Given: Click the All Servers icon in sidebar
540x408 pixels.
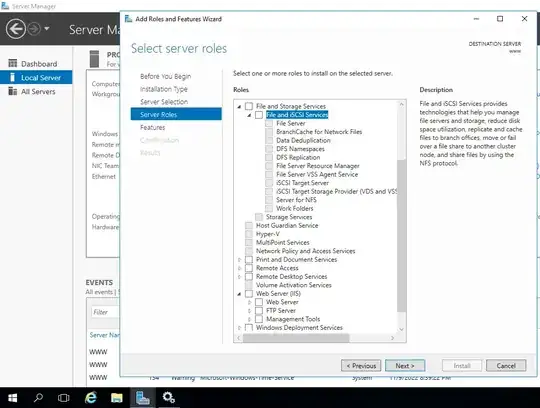Looking at the screenshot, I should coord(12,91).
